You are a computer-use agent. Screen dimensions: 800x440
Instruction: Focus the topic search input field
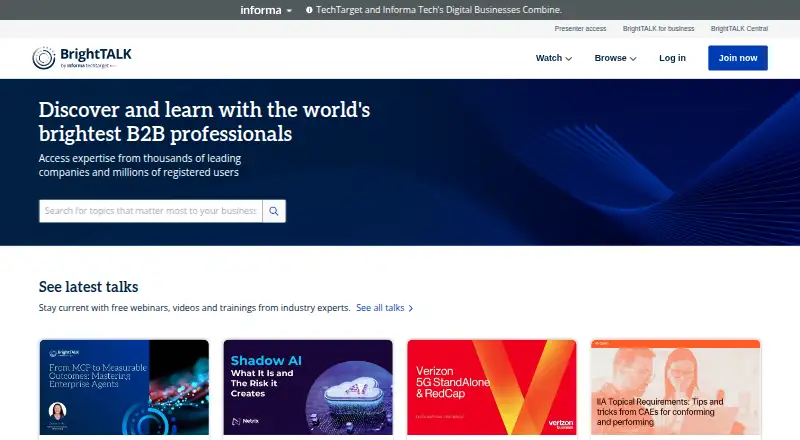(151, 211)
